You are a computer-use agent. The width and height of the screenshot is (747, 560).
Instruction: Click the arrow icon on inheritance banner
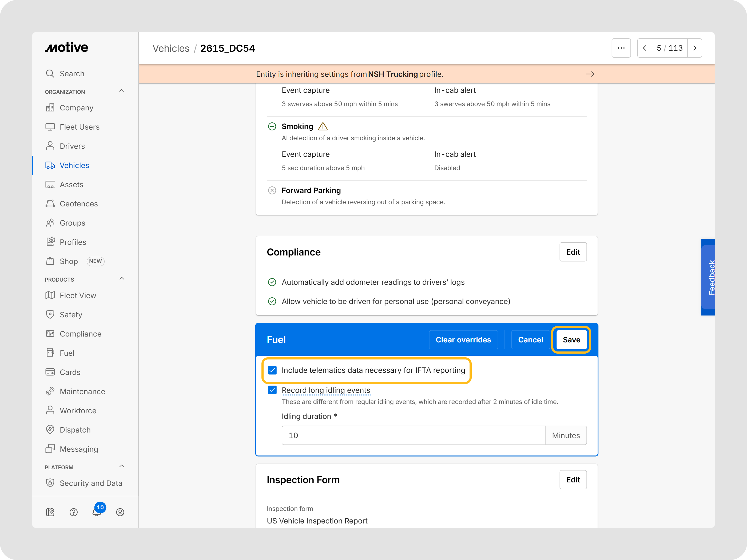pyautogui.click(x=590, y=74)
